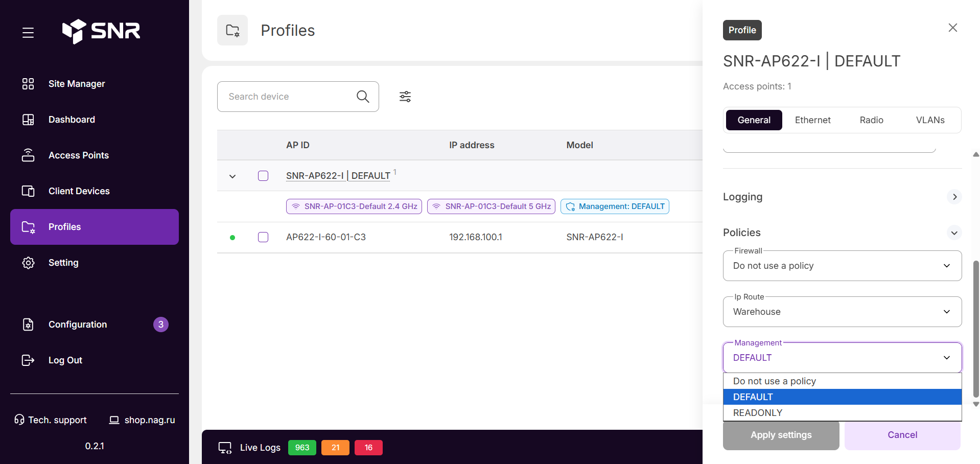Click the AP ID column header
The height and width of the screenshot is (464, 980).
pyautogui.click(x=298, y=145)
